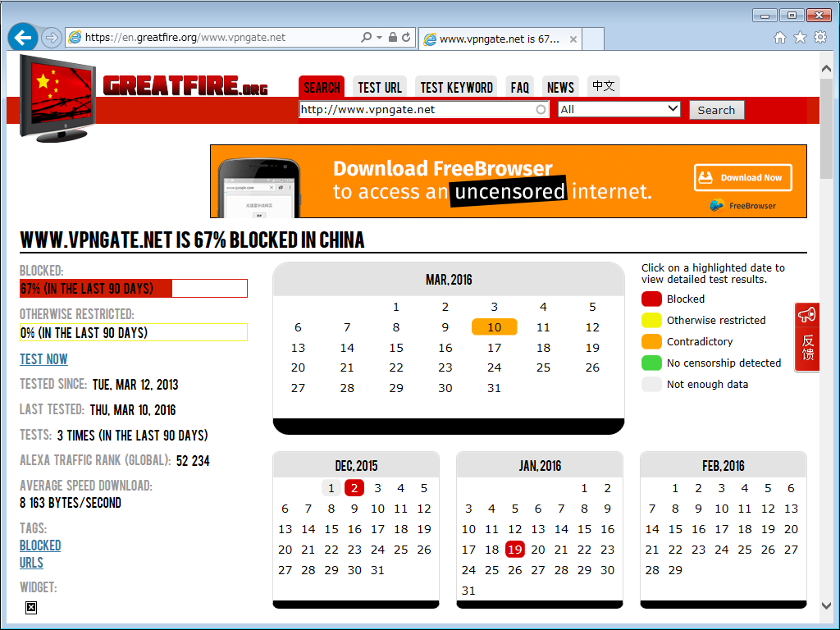Click the GreatFire TV monitor logo
This screenshot has width=840, height=630.
point(57,98)
